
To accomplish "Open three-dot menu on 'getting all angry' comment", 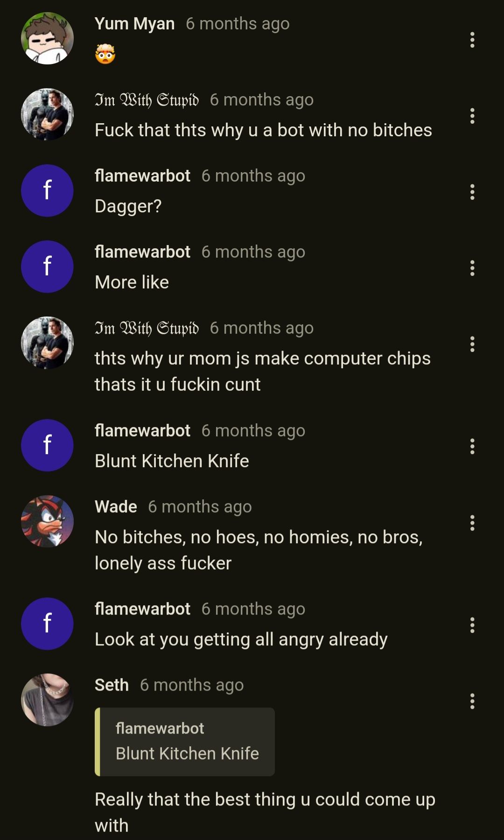I will tap(472, 625).
